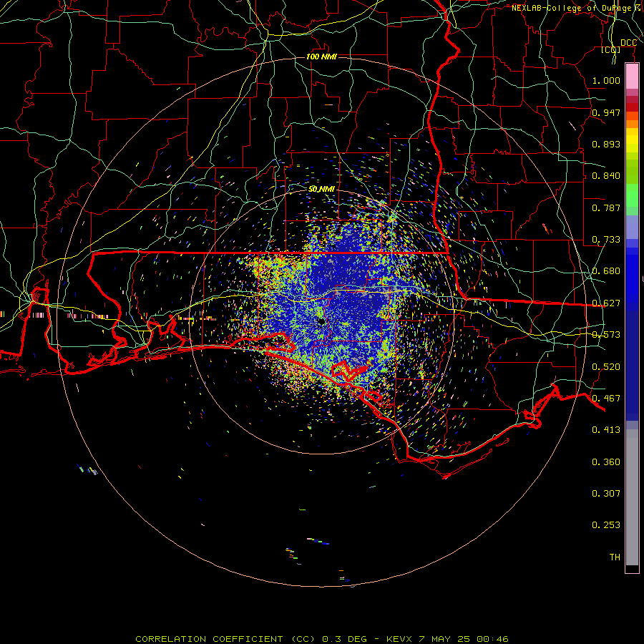Click the 0.520 legend value
644x644 pixels.
(x=606, y=367)
